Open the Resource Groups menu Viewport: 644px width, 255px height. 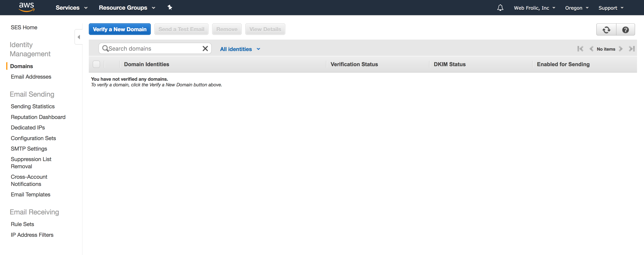(x=127, y=8)
